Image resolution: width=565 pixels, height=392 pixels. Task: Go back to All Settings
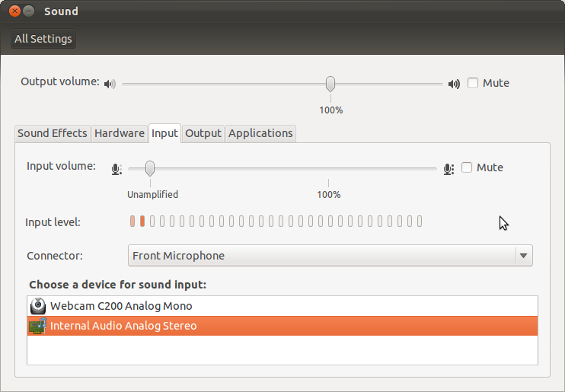coord(43,39)
